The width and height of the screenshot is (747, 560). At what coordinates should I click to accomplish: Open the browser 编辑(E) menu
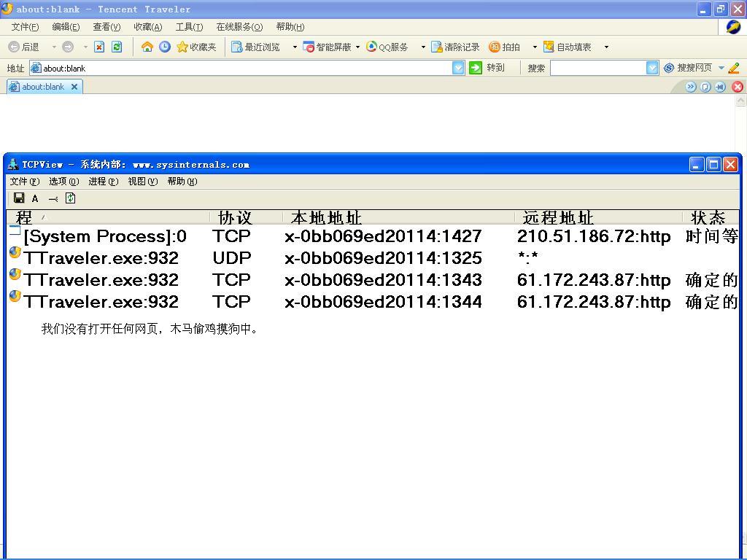[x=66, y=27]
